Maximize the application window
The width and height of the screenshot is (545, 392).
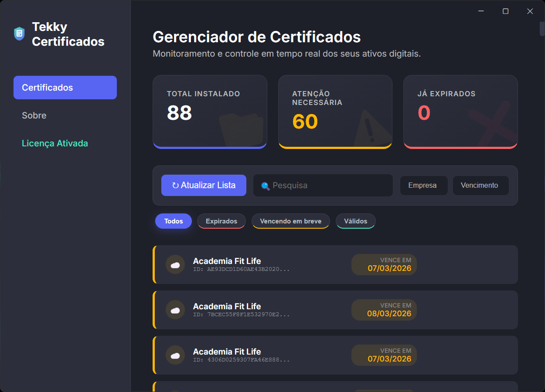point(506,11)
